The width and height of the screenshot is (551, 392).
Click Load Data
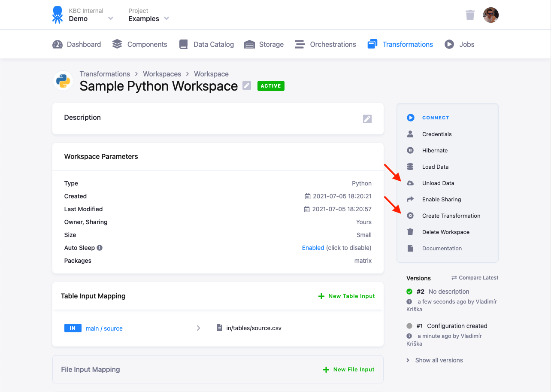(435, 167)
